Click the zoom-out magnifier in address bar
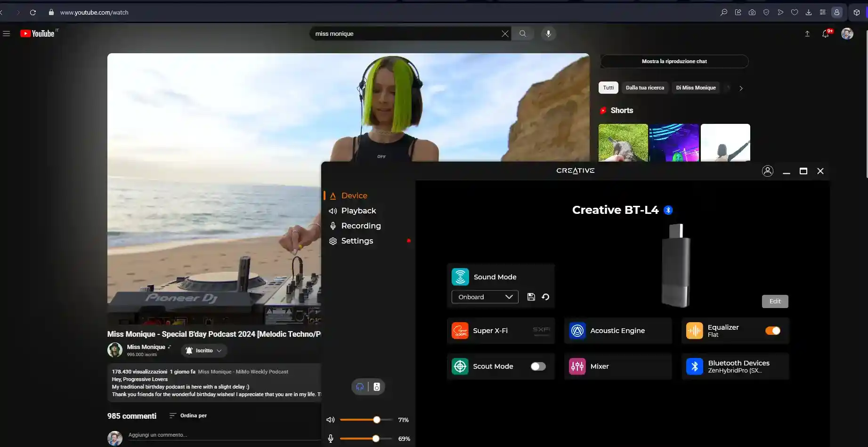868x447 pixels. coord(724,12)
